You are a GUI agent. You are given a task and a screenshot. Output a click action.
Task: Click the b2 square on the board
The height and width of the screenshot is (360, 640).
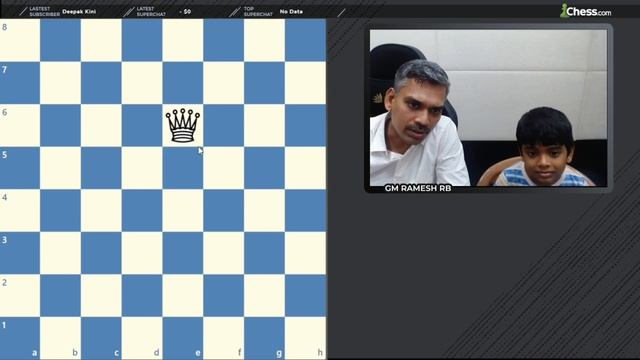click(60, 296)
